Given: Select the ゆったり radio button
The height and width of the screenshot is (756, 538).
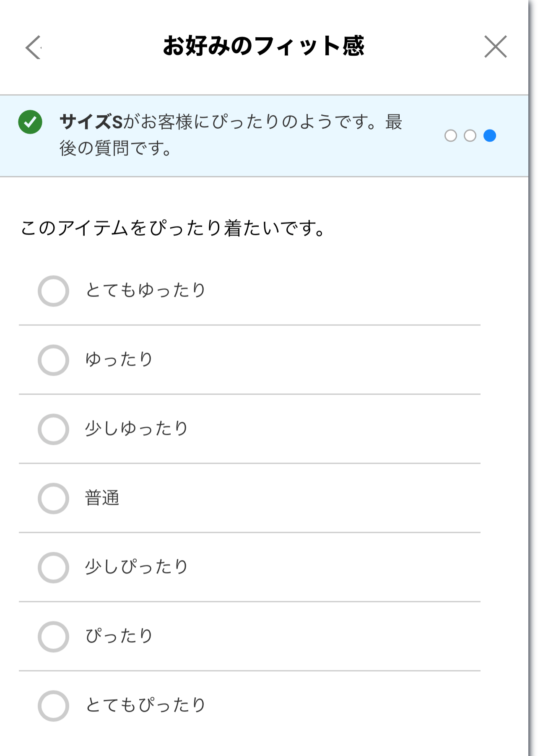Looking at the screenshot, I should click(53, 360).
